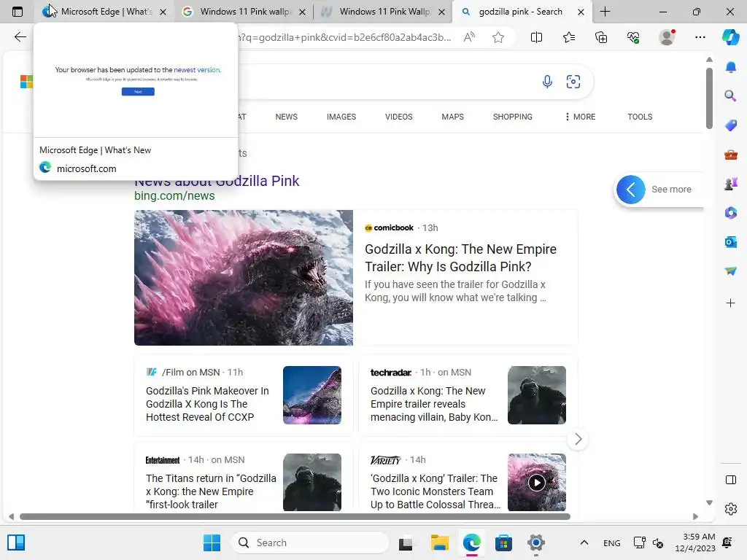Open search TOOLS
The width and height of the screenshot is (747, 560).
[x=640, y=117]
